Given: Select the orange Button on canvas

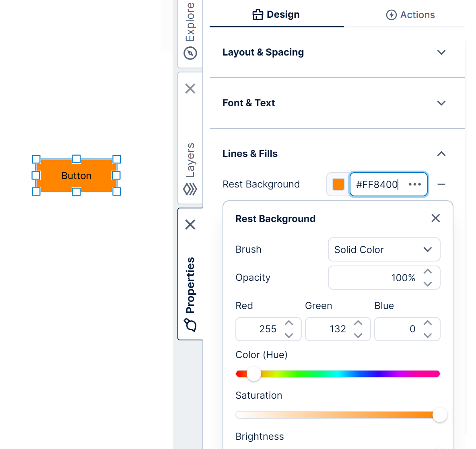Looking at the screenshot, I should coord(76,175).
